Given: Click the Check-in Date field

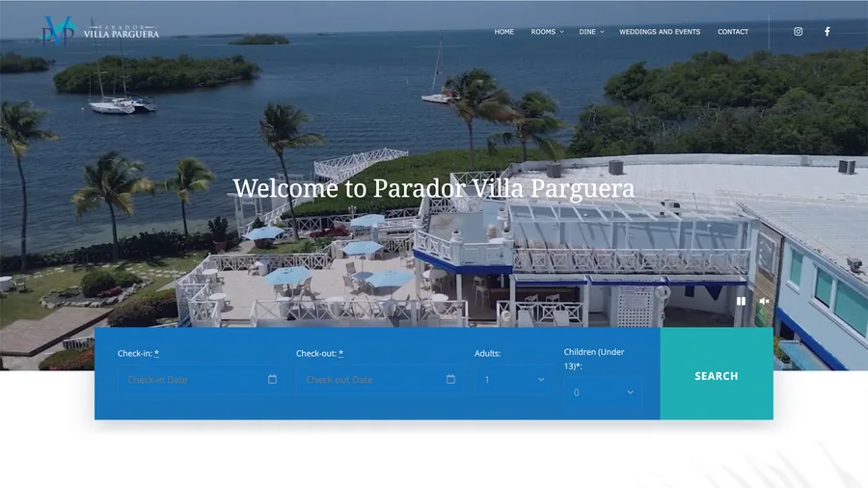Looking at the screenshot, I should 202,380.
